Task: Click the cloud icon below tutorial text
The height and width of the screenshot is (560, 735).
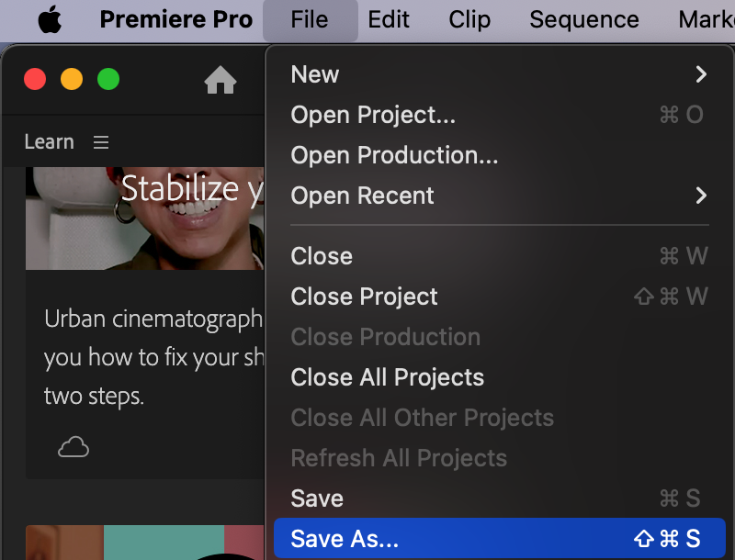Action: click(x=73, y=447)
